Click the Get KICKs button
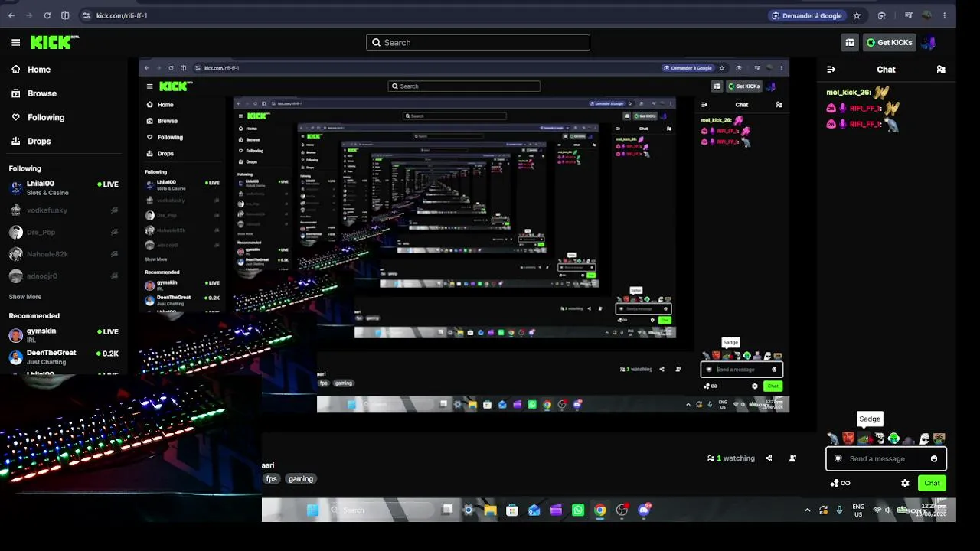 pos(890,43)
